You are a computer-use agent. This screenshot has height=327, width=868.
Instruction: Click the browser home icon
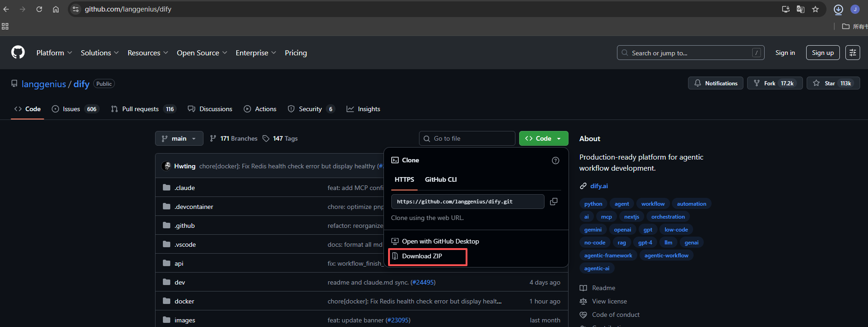tap(56, 9)
